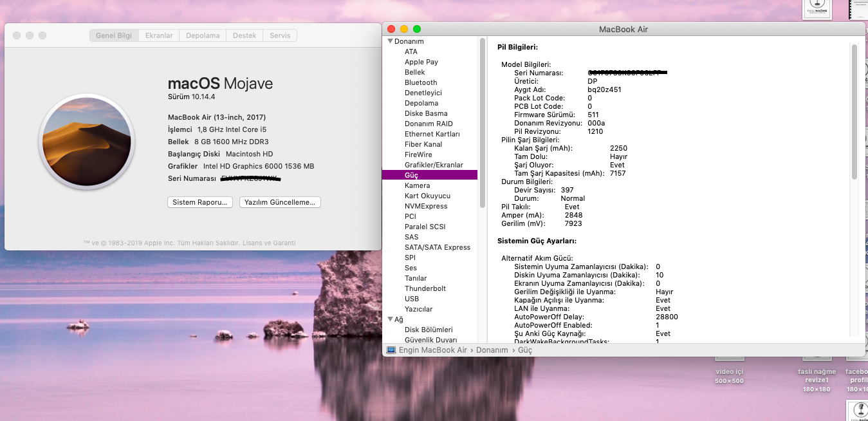Click Kalan Şarj value 2250
Image resolution: width=868 pixels, height=421 pixels.
[x=618, y=148]
